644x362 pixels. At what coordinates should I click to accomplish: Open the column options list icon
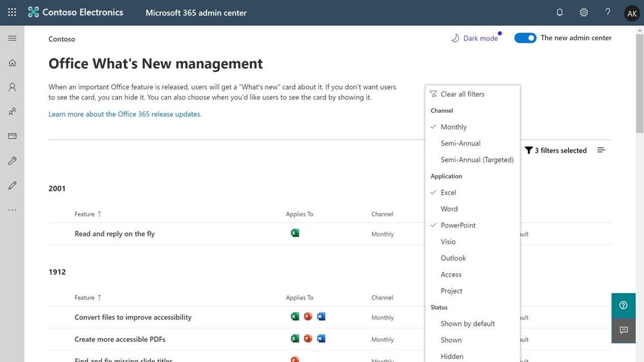pyautogui.click(x=601, y=150)
